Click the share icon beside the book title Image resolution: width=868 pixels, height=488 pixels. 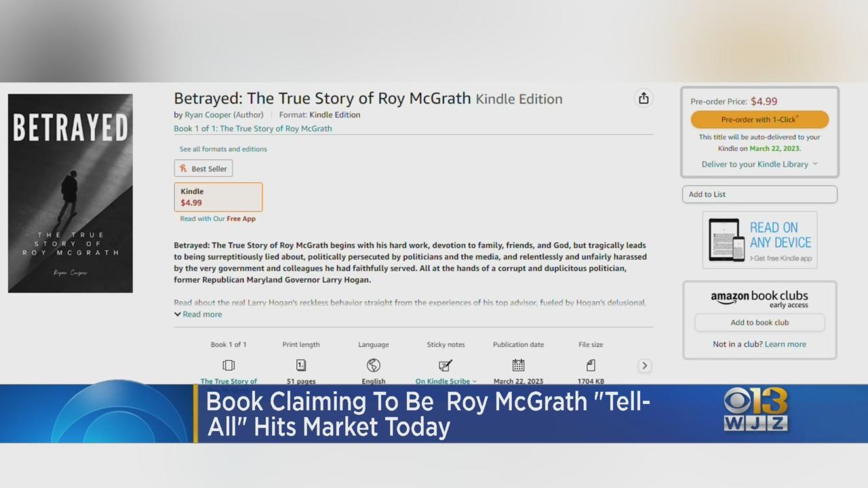[x=644, y=98]
